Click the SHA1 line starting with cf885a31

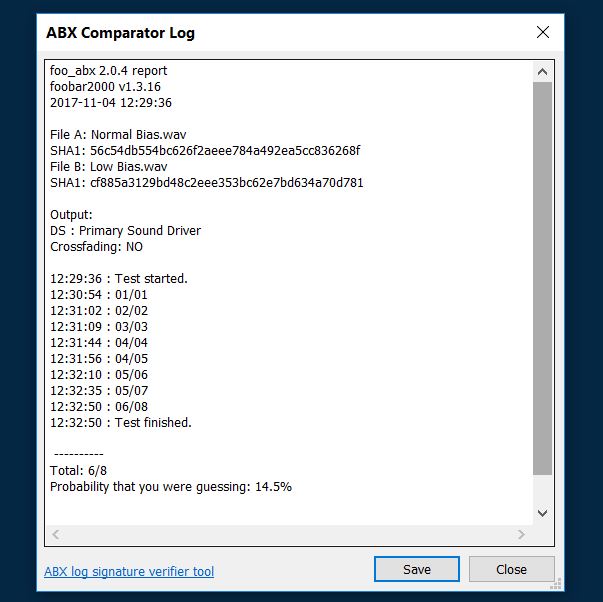(207, 183)
